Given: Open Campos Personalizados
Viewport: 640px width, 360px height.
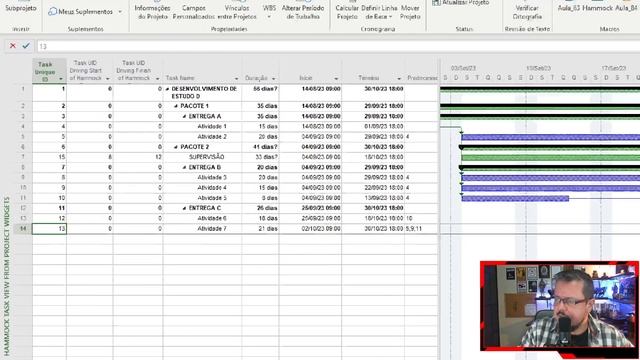Looking at the screenshot, I should [193, 11].
